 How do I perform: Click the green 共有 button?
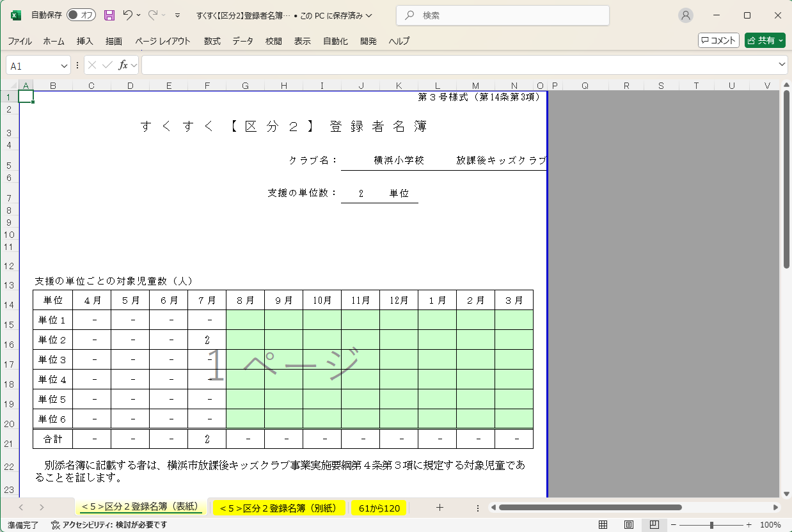pyautogui.click(x=764, y=40)
